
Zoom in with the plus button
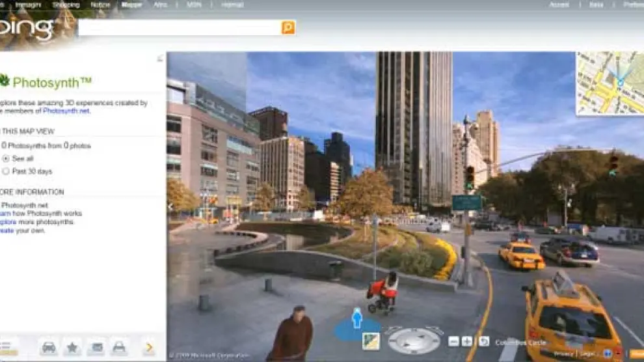(x=467, y=341)
